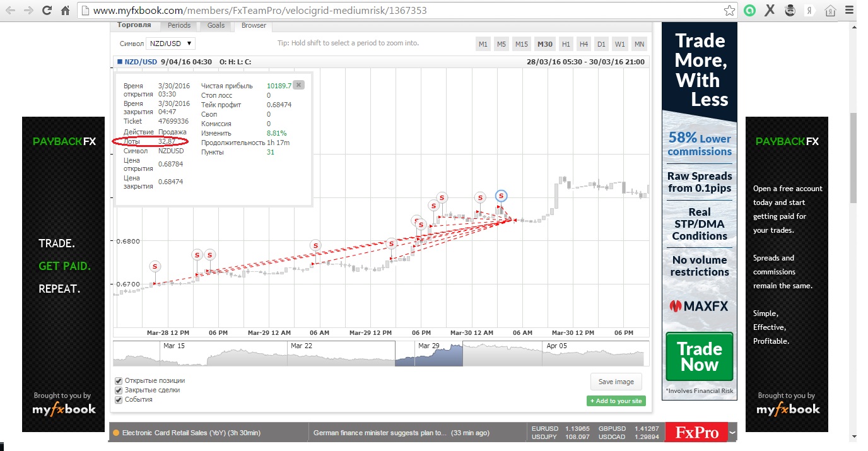
Task: Click the FxPro red logo link
Action: (x=696, y=433)
